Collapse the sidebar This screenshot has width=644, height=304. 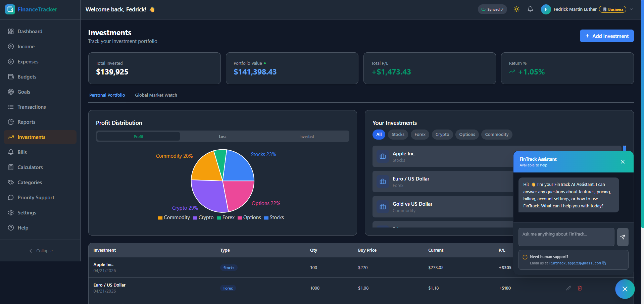tap(40, 251)
